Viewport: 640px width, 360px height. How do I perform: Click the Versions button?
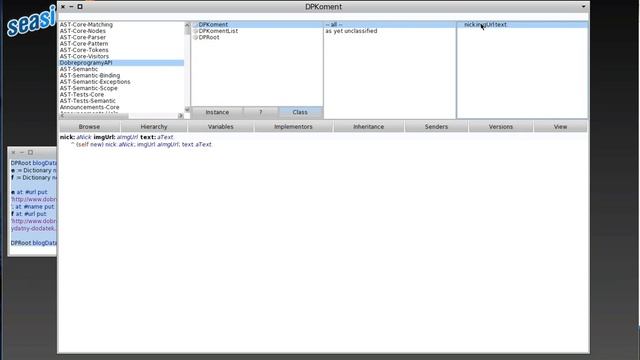pos(501,127)
